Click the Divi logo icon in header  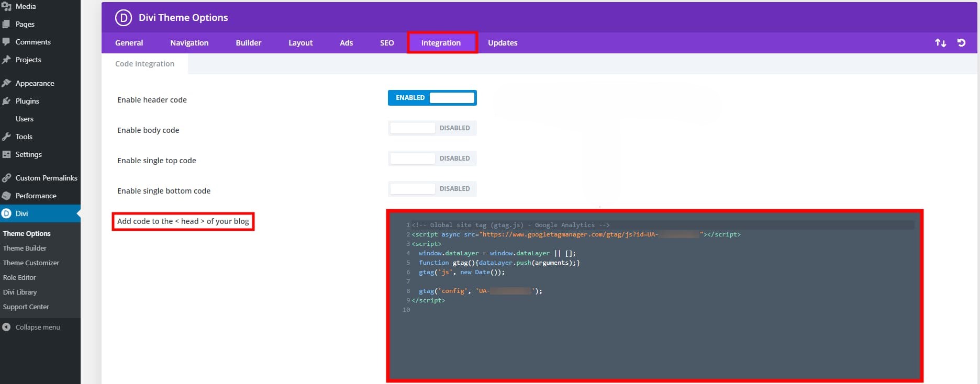(124, 18)
